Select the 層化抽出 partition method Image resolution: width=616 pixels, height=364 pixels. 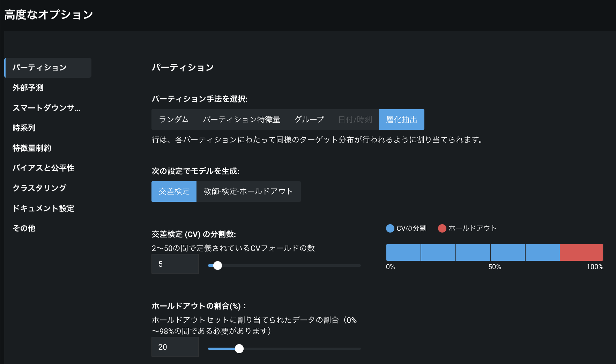pos(401,120)
